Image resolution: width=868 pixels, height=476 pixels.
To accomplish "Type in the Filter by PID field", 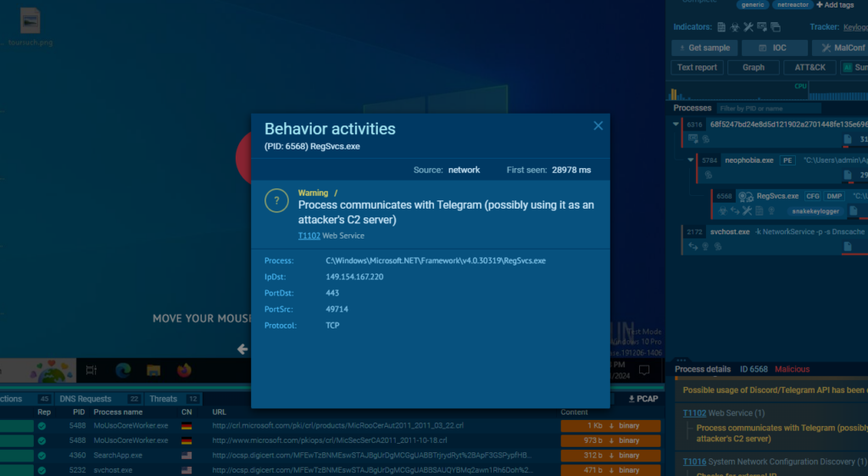I will tap(768, 109).
